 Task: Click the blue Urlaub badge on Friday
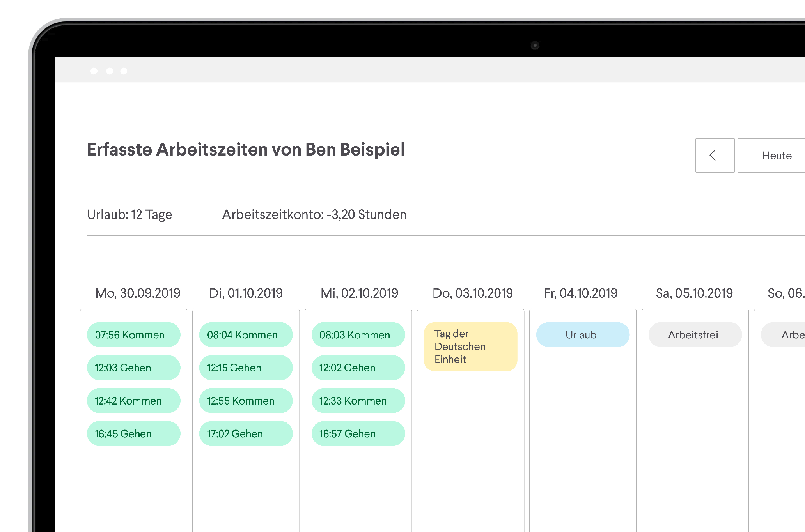tap(583, 335)
